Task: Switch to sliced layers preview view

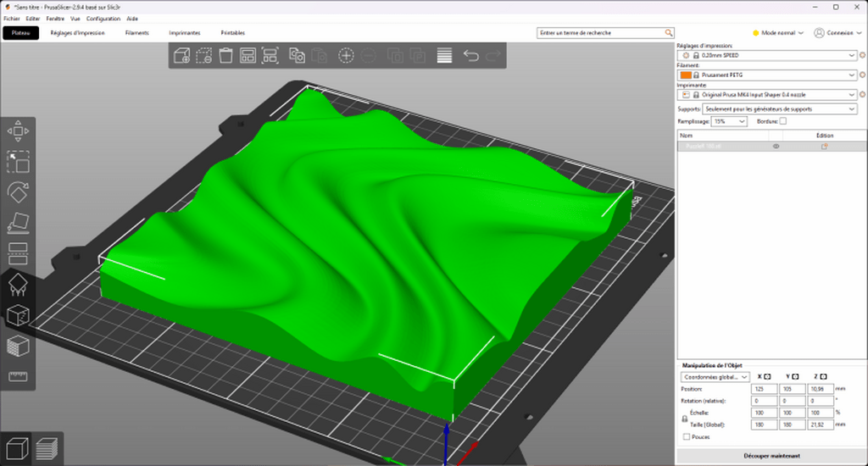Action: tap(46, 448)
